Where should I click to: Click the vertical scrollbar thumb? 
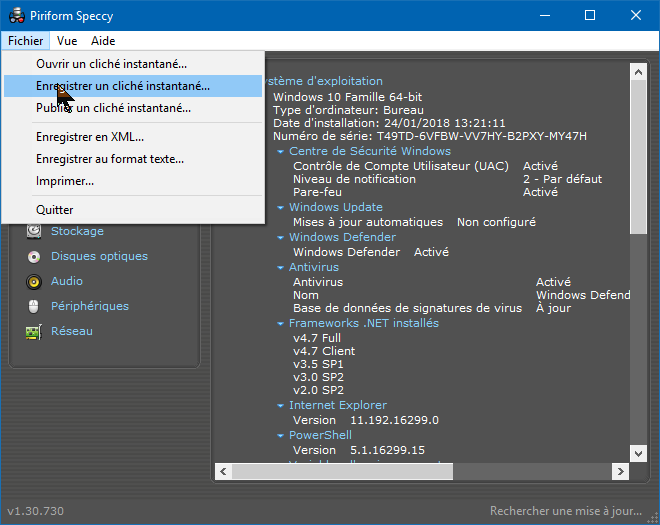(638, 157)
